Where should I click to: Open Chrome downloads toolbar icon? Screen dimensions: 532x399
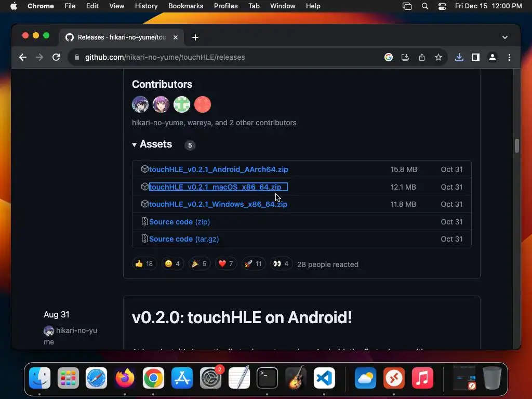(x=459, y=57)
